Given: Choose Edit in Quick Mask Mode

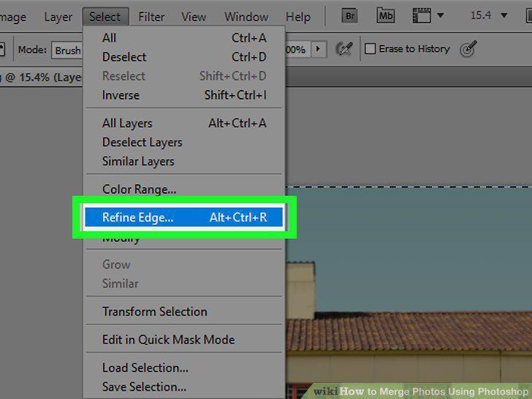Looking at the screenshot, I should coord(184,339).
